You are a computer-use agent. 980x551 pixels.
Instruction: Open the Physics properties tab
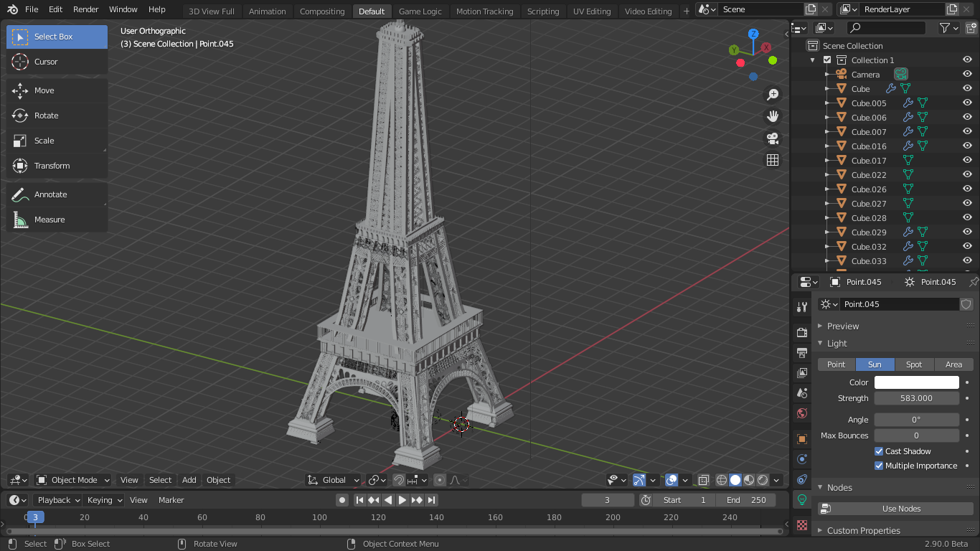click(802, 459)
